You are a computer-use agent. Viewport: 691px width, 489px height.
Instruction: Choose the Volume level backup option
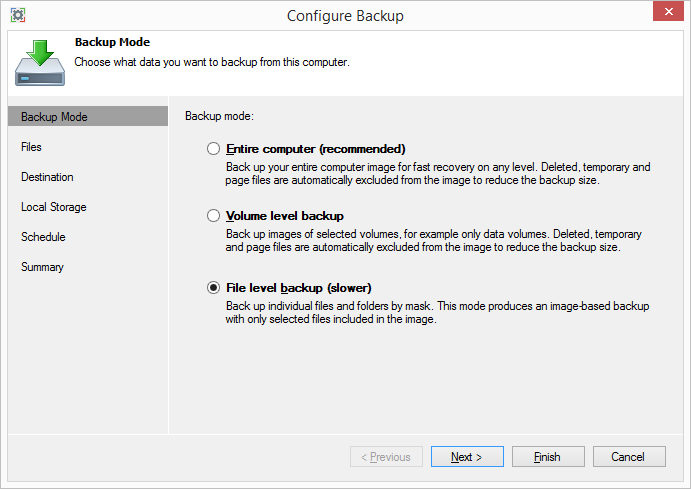(x=213, y=215)
